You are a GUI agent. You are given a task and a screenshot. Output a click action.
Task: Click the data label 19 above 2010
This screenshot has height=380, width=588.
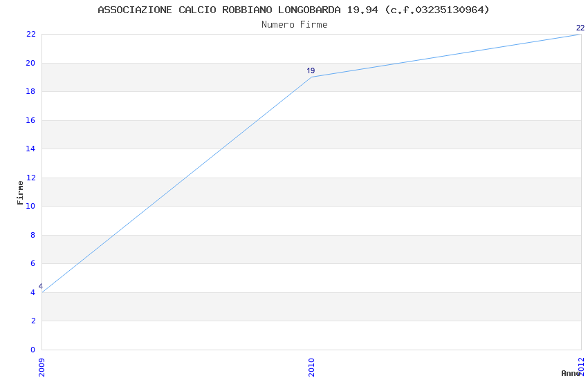[x=311, y=70]
